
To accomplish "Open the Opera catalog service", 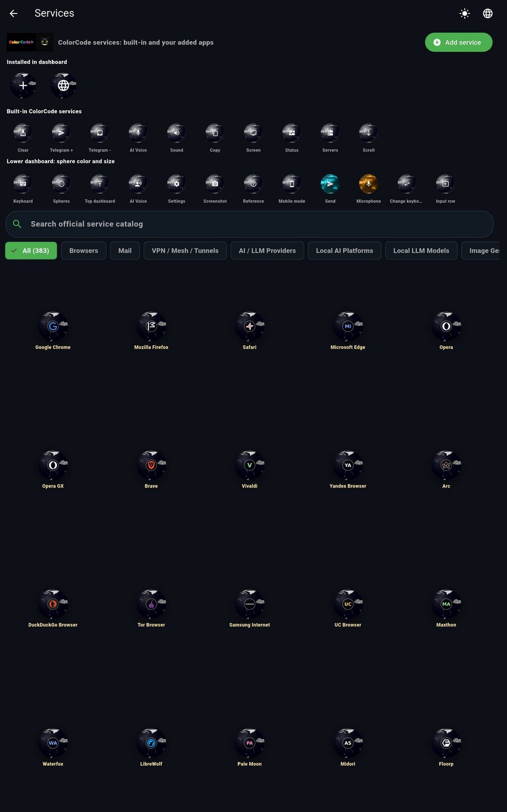I will (x=446, y=327).
